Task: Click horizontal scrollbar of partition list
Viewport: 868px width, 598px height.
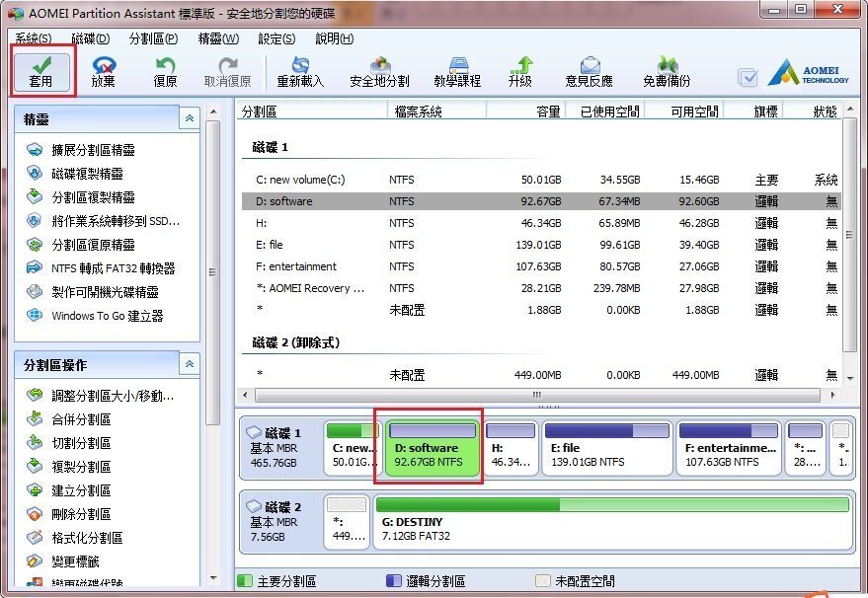Action: coord(536,395)
